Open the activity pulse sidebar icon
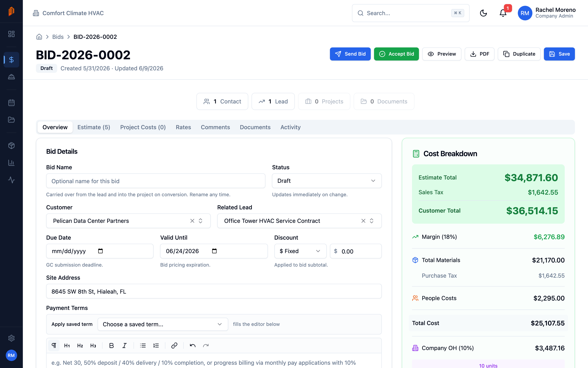Screen dimensions: 588x368 pyautogui.click(x=11, y=180)
